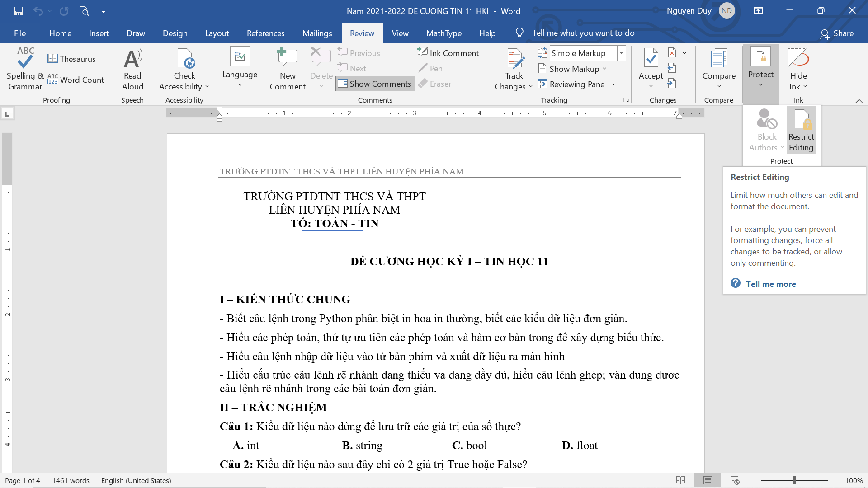868x488 pixels.
Task: Select the Pen for ink comments
Action: pos(430,68)
